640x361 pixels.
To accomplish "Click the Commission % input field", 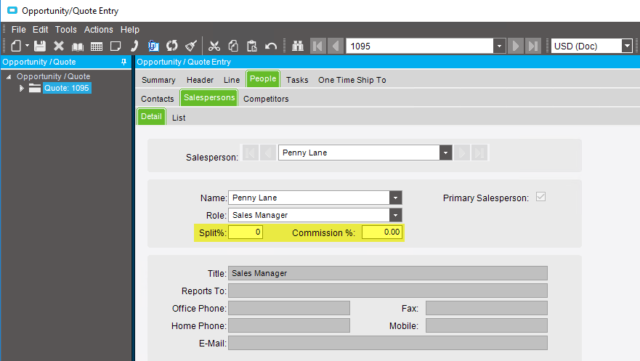I will coord(382,232).
